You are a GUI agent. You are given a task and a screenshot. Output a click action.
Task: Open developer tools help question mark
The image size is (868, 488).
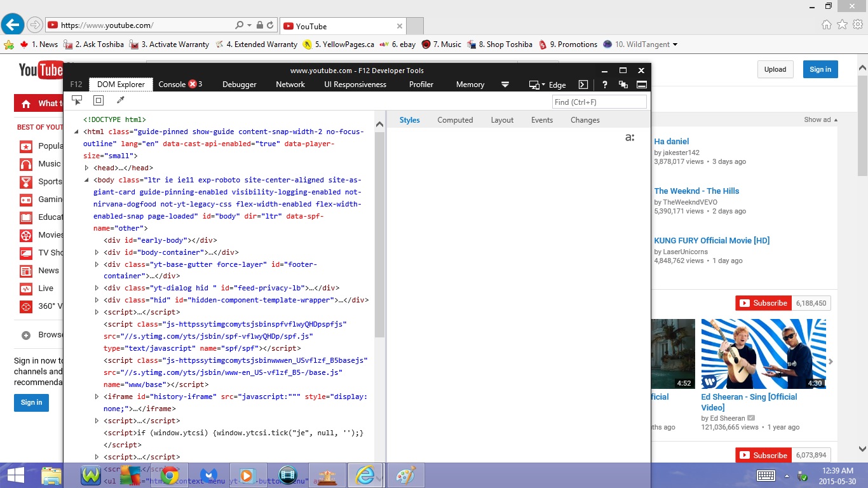pos(605,85)
